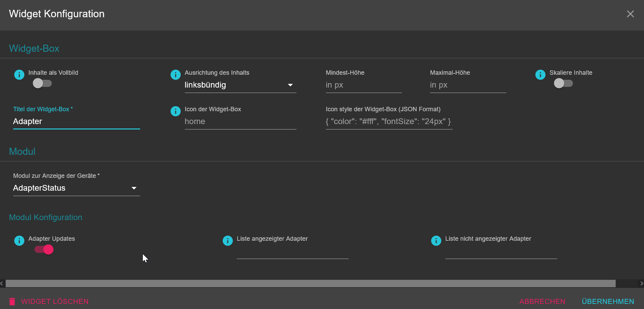
Task: Click left arrow of horizontal scrollbar
Action: pyautogui.click(x=2, y=284)
